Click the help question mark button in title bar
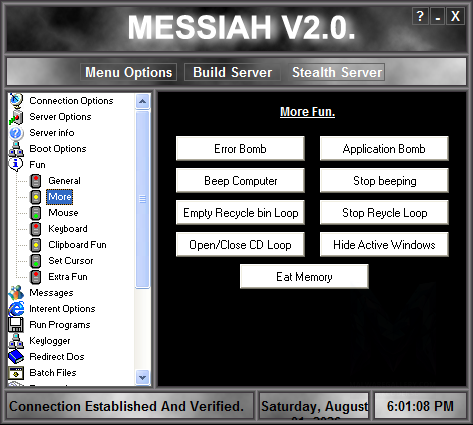 420,16
